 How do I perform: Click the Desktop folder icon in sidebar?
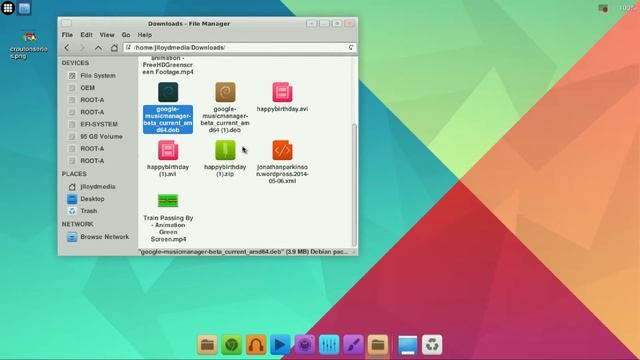click(x=72, y=199)
